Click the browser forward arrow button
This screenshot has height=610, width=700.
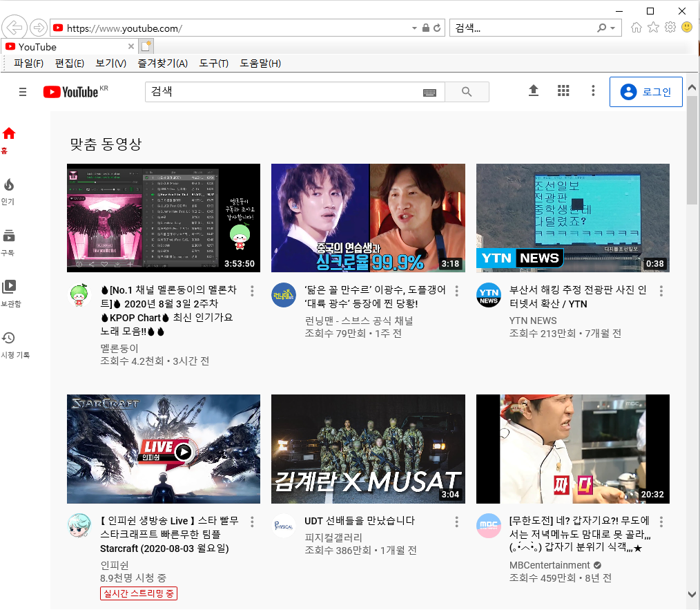click(39, 28)
